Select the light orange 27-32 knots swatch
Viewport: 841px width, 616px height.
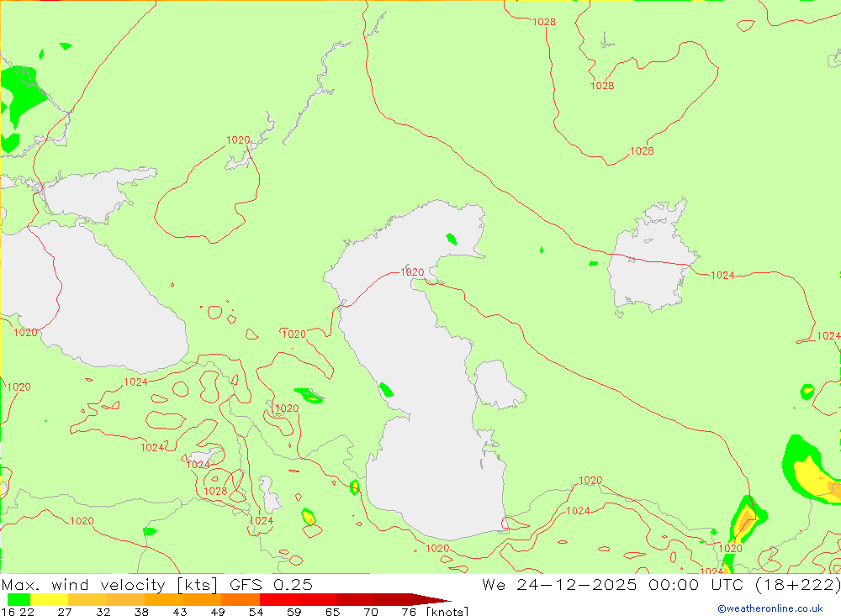coord(87,599)
